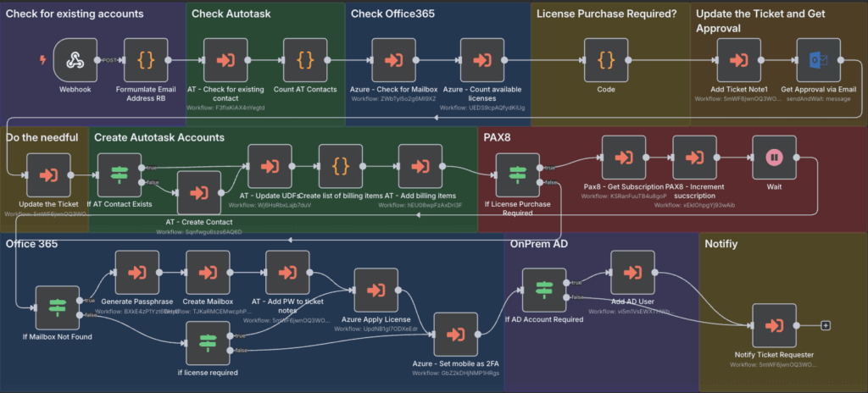Open the Count AT Contacts code node

coord(305,60)
